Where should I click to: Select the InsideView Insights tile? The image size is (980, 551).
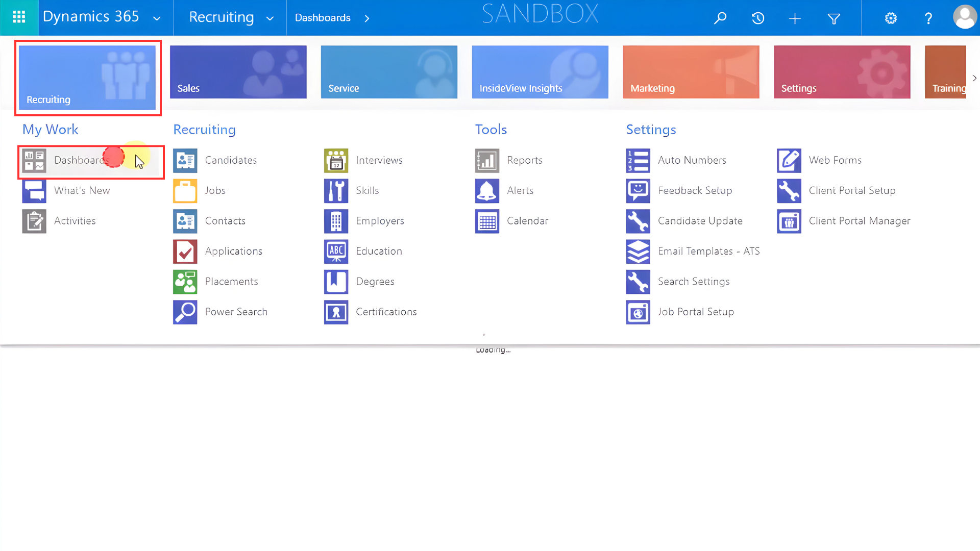540,72
